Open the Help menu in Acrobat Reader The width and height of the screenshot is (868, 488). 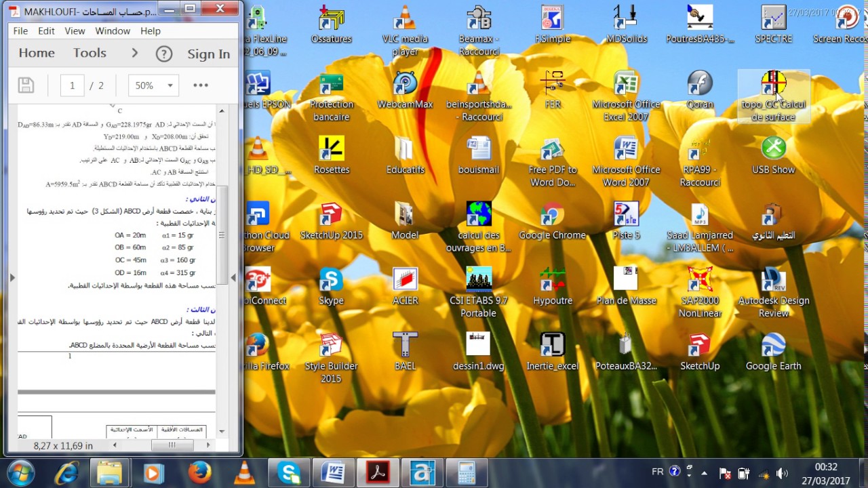pos(151,31)
